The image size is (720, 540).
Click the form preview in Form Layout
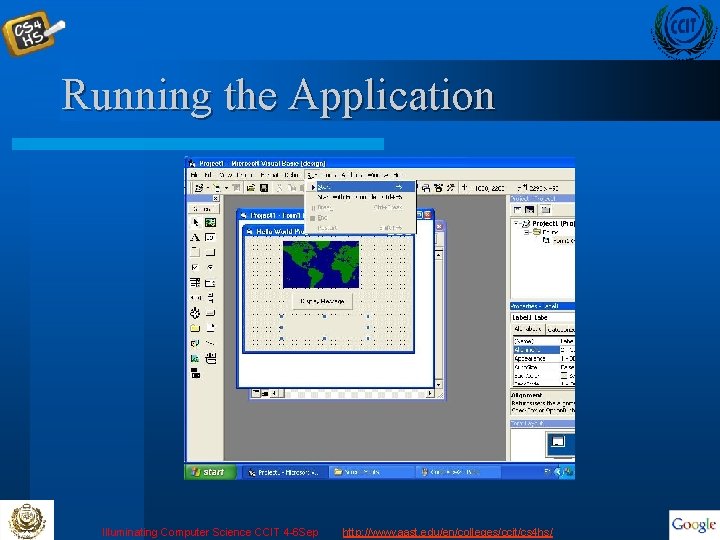point(558,442)
